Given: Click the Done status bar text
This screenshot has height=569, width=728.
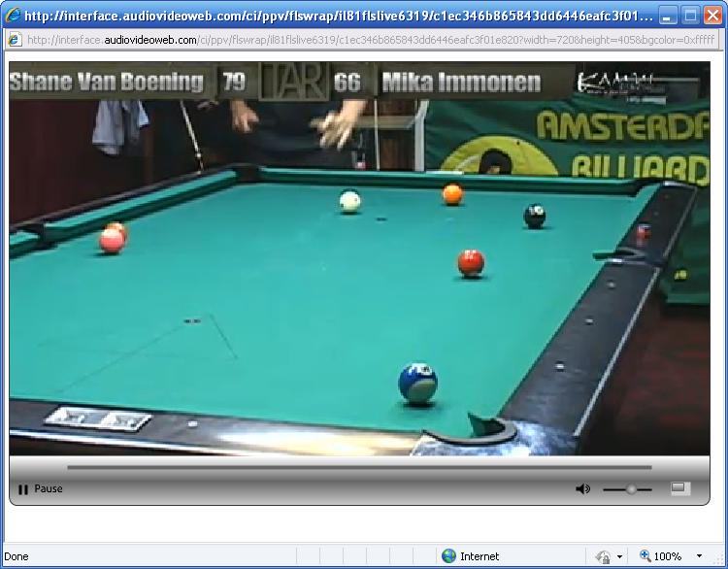Looking at the screenshot, I should tap(17, 556).
